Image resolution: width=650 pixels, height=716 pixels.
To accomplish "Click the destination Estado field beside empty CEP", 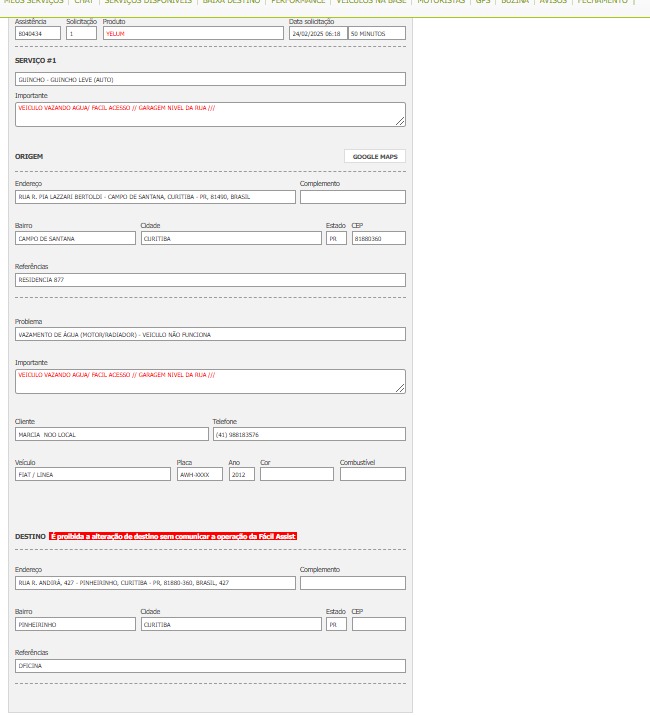I will [336, 624].
